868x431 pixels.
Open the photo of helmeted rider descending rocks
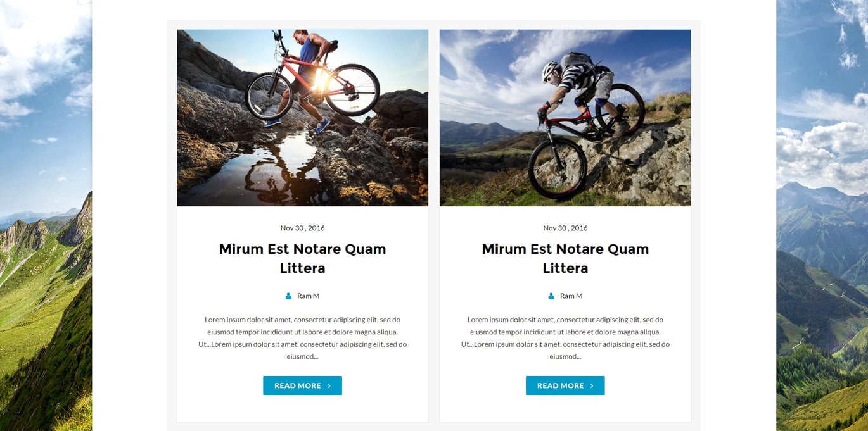(x=565, y=118)
